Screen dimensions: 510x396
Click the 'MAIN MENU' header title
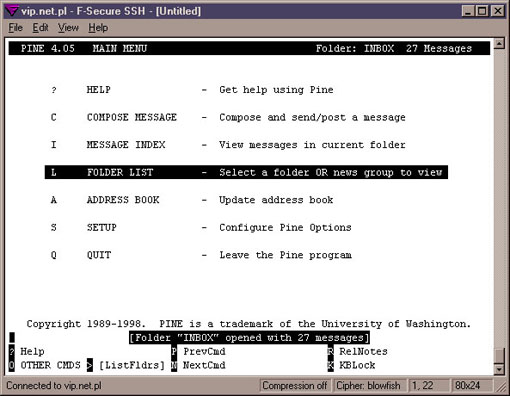coord(120,48)
